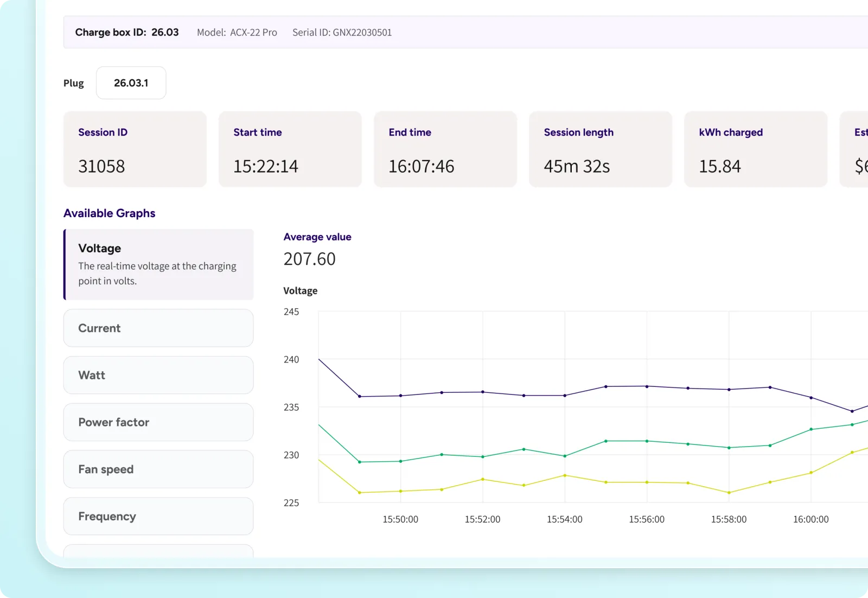
Task: Click the Session length card
Action: tap(601, 149)
